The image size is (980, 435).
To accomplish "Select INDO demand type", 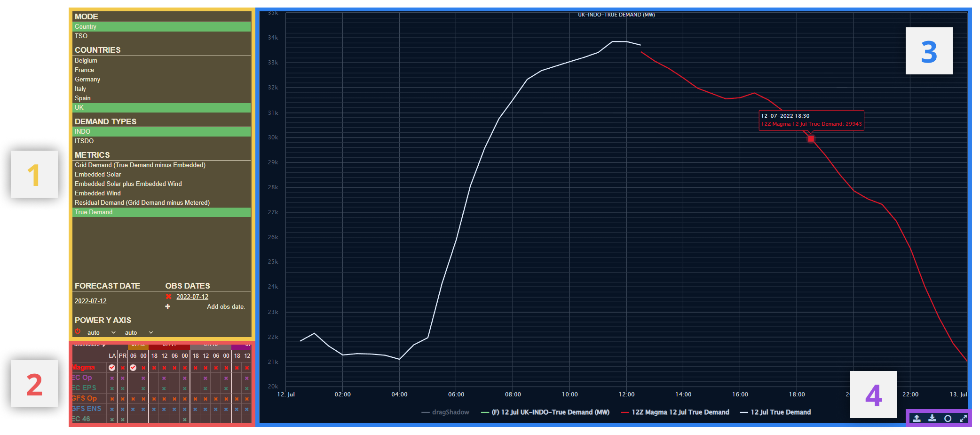I will coord(161,132).
